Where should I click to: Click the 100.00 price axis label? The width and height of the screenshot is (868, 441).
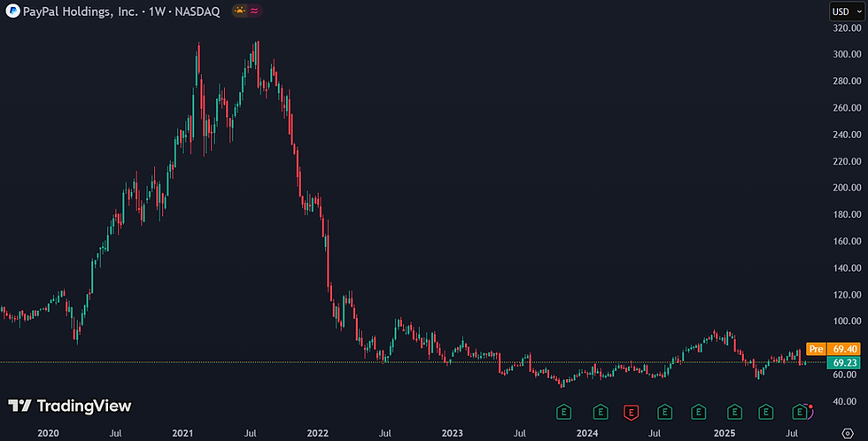(x=847, y=321)
